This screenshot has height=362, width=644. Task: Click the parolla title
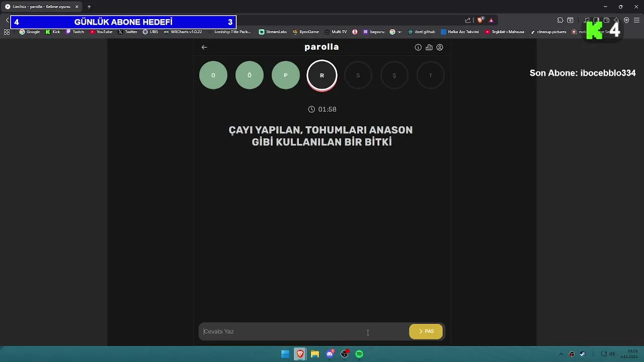(x=321, y=47)
